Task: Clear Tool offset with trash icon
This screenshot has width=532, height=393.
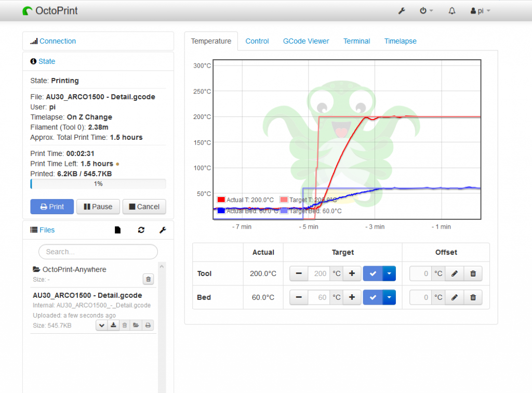Action: click(473, 273)
